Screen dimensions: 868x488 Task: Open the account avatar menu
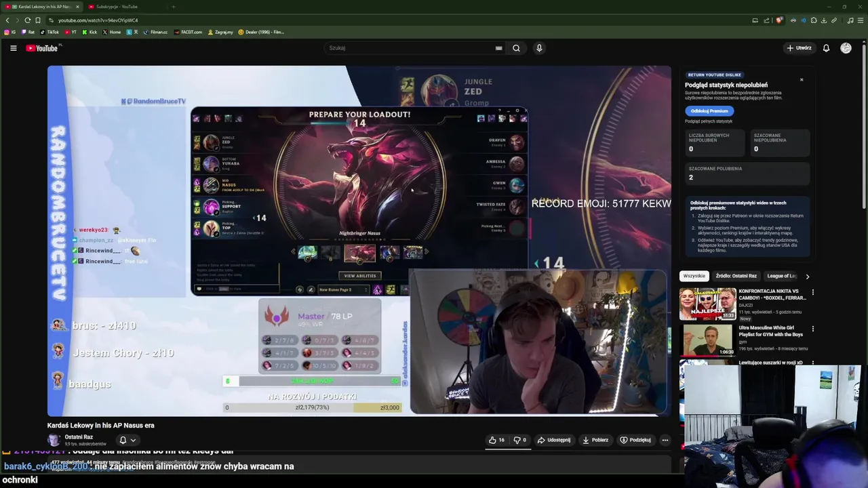pyautogui.click(x=846, y=48)
